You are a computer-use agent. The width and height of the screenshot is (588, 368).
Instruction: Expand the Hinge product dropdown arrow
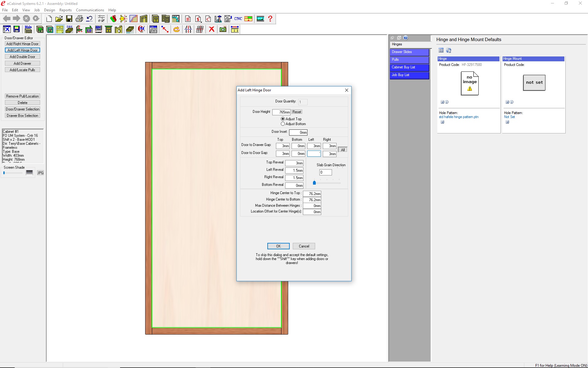pos(442,102)
